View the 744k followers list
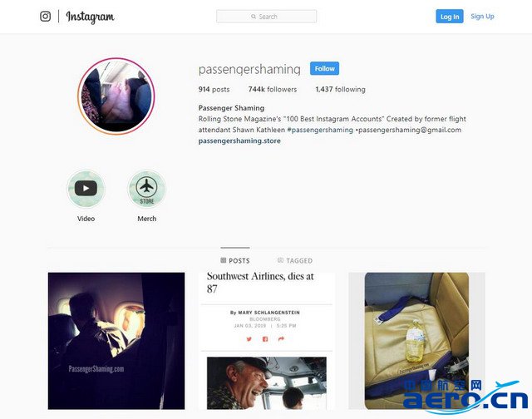Image resolution: width=532 pixels, height=419 pixels. 273,89
